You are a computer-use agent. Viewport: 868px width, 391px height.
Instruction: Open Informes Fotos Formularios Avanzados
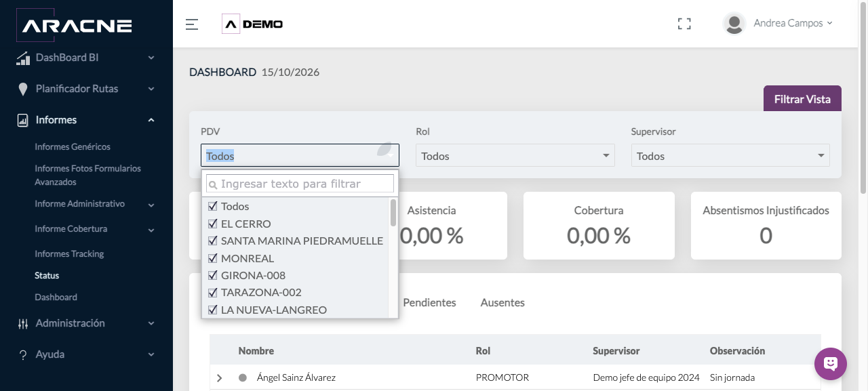tap(88, 175)
